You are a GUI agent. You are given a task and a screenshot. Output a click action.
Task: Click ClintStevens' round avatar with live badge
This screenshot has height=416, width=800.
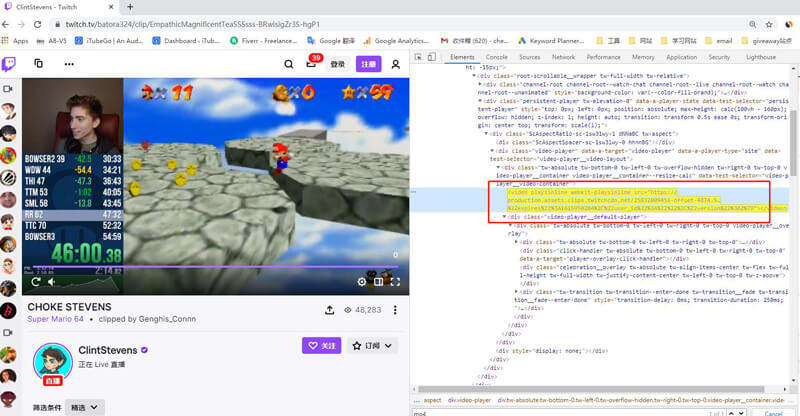tap(53, 363)
